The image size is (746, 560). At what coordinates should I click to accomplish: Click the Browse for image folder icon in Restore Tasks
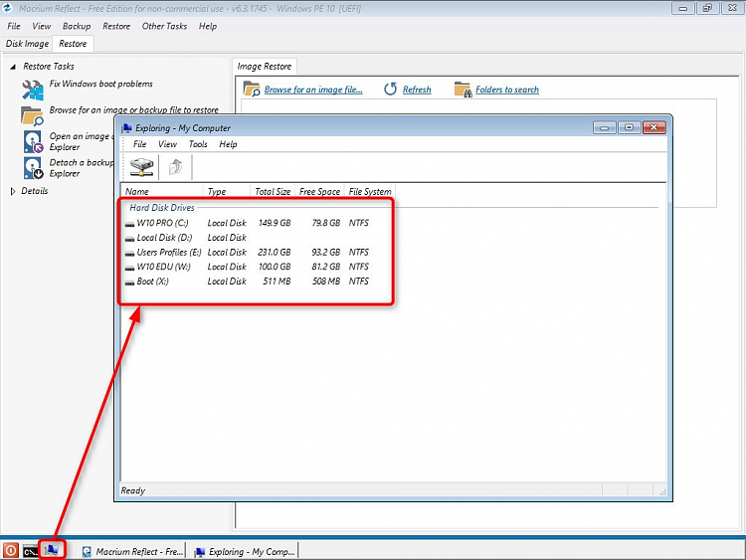tap(33, 115)
